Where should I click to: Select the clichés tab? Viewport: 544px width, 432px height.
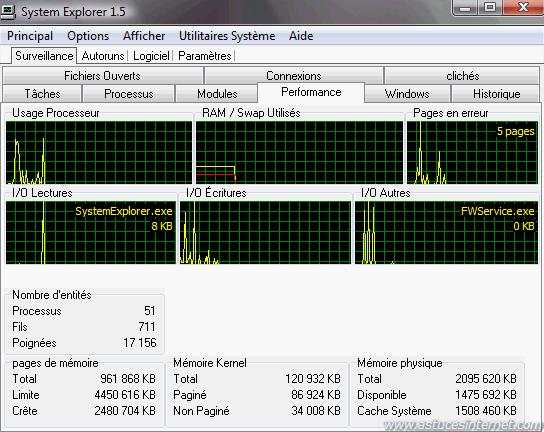coord(462,76)
